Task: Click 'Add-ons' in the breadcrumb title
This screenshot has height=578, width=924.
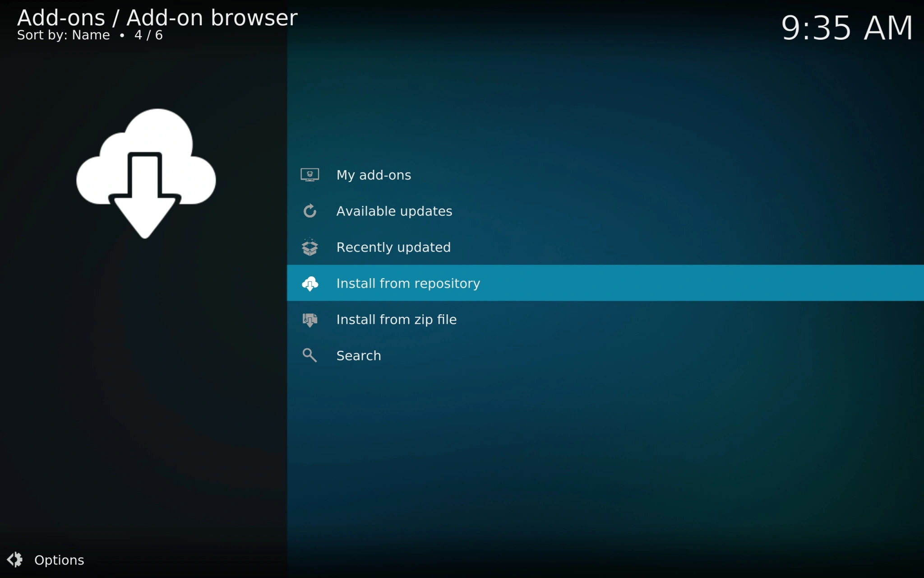Action: tap(61, 18)
